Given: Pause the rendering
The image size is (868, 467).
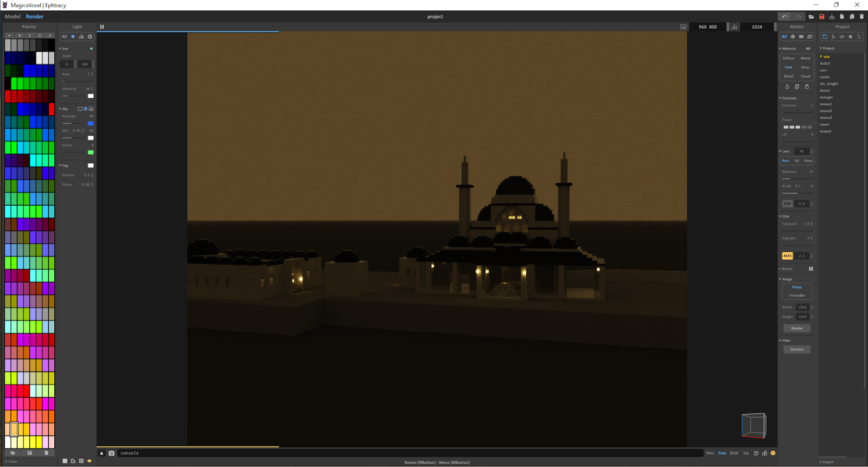Looking at the screenshot, I should (x=102, y=27).
